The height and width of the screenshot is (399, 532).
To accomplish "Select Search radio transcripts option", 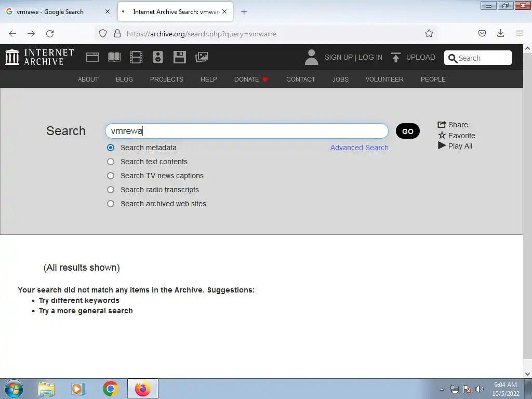I will pyautogui.click(x=111, y=190).
